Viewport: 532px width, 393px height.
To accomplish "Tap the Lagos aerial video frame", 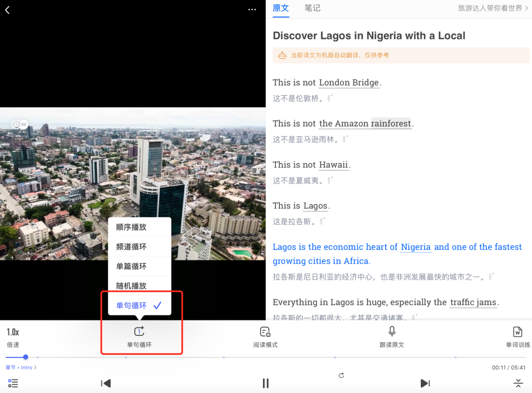I will 133,184.
